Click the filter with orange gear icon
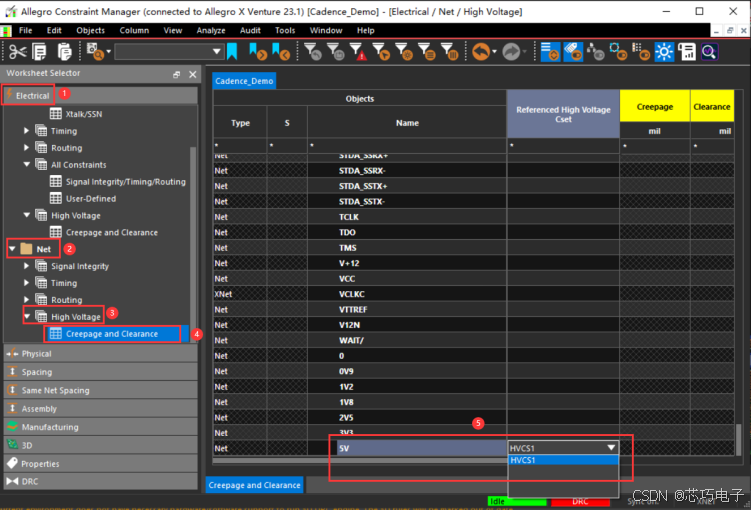The image size is (752, 510). tap(404, 51)
